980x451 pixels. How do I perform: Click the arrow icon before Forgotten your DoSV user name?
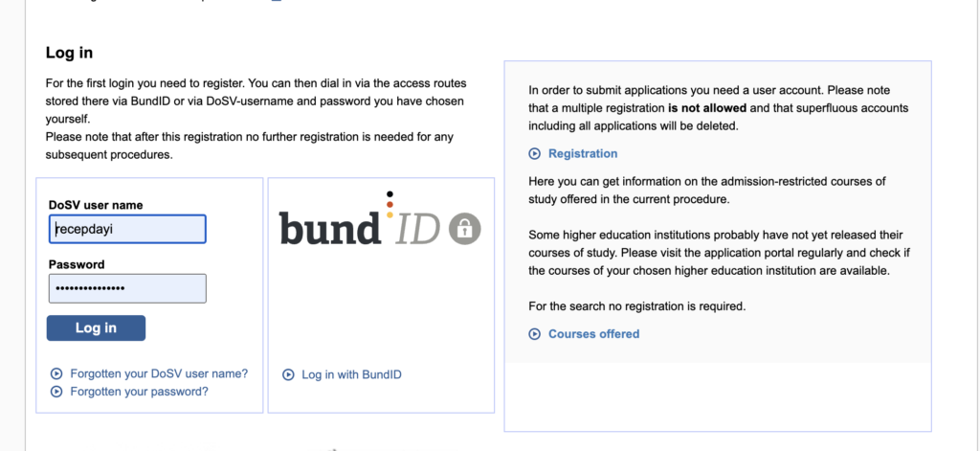point(56,374)
